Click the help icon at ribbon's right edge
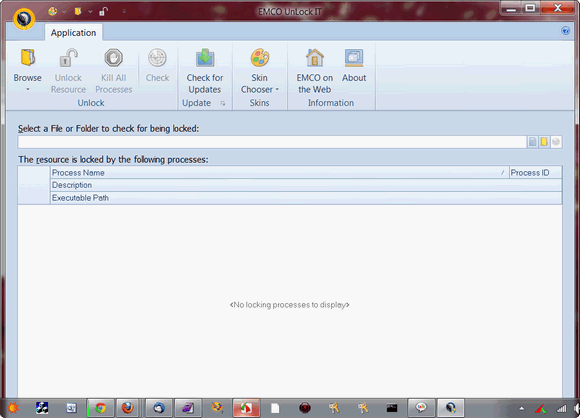Screen dimensions: 580x418 [x=565, y=31]
